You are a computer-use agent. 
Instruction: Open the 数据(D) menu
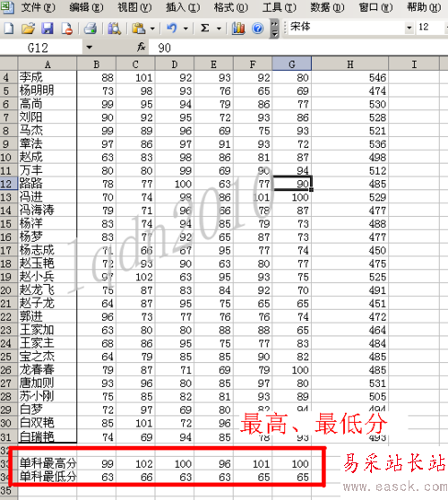tap(327, 7)
